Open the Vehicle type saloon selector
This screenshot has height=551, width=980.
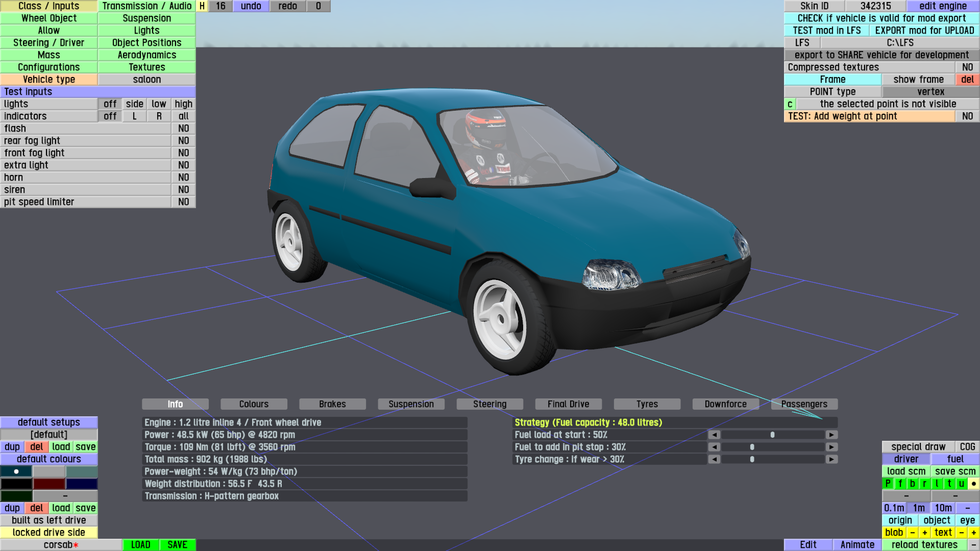pyautogui.click(x=146, y=80)
